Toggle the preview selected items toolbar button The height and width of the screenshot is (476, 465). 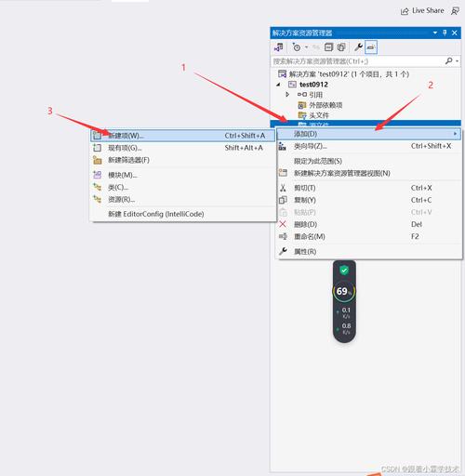(371, 47)
